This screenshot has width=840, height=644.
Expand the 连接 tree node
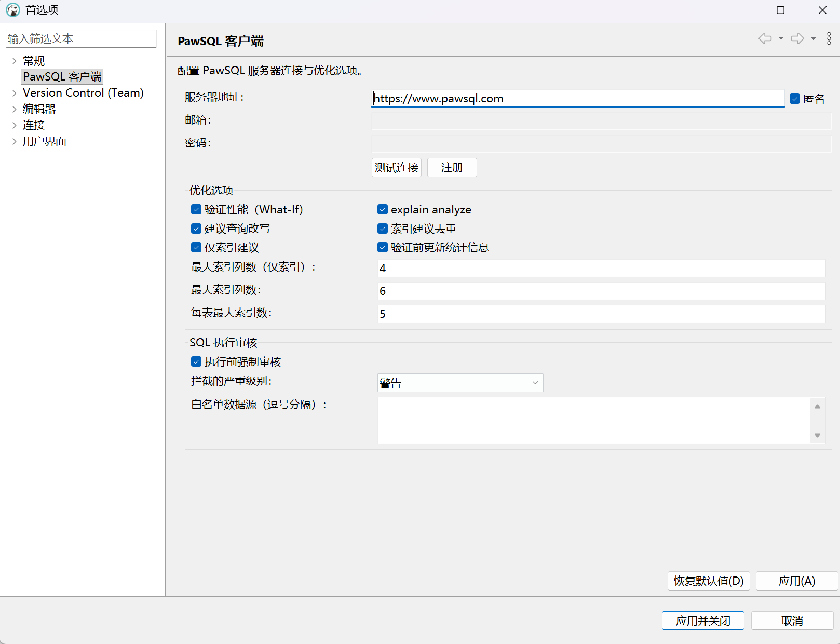pyautogui.click(x=14, y=125)
